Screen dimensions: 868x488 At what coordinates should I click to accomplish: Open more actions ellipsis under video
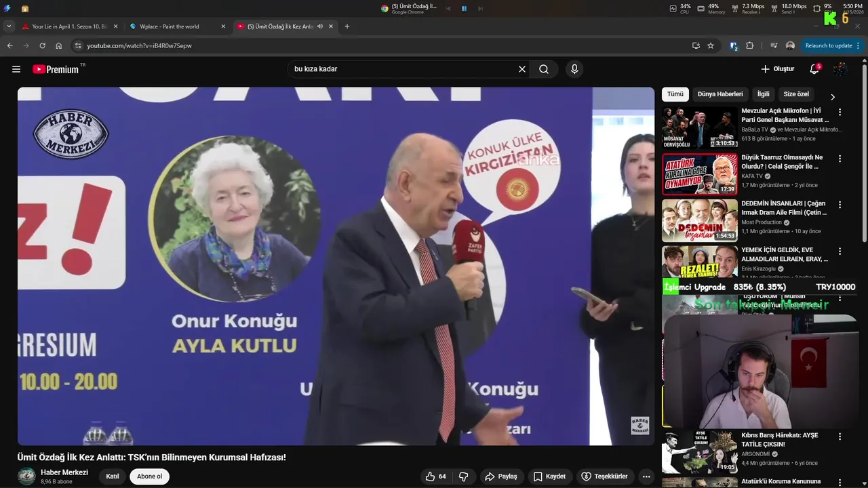[x=646, y=476]
